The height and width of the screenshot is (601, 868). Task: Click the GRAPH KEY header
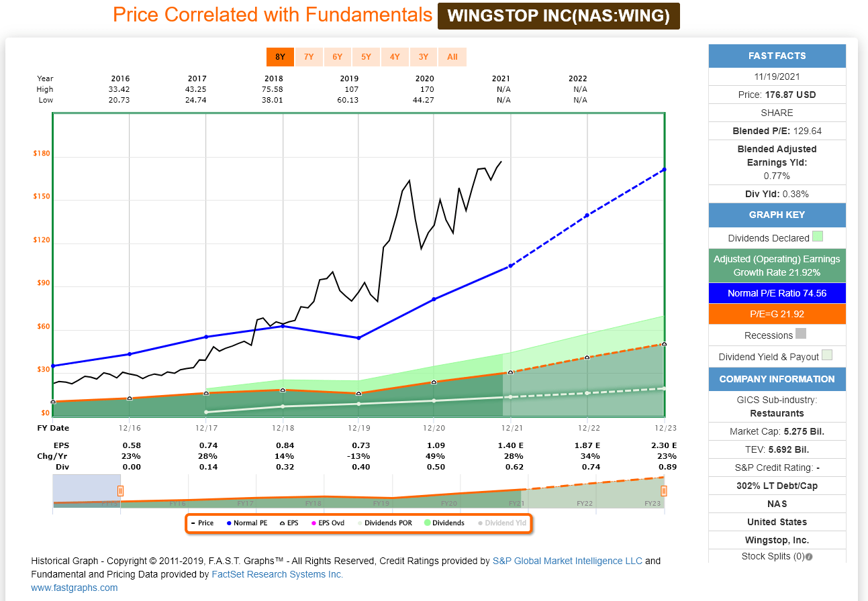coord(777,215)
